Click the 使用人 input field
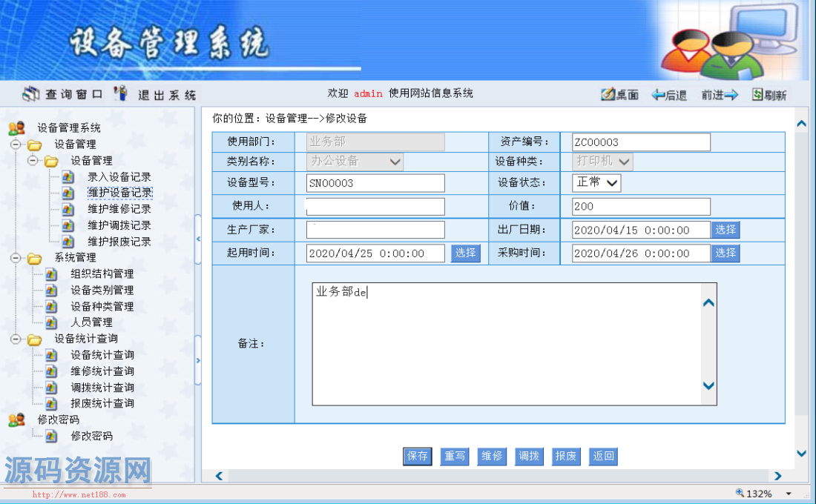This screenshot has height=504, width=816. [x=376, y=207]
